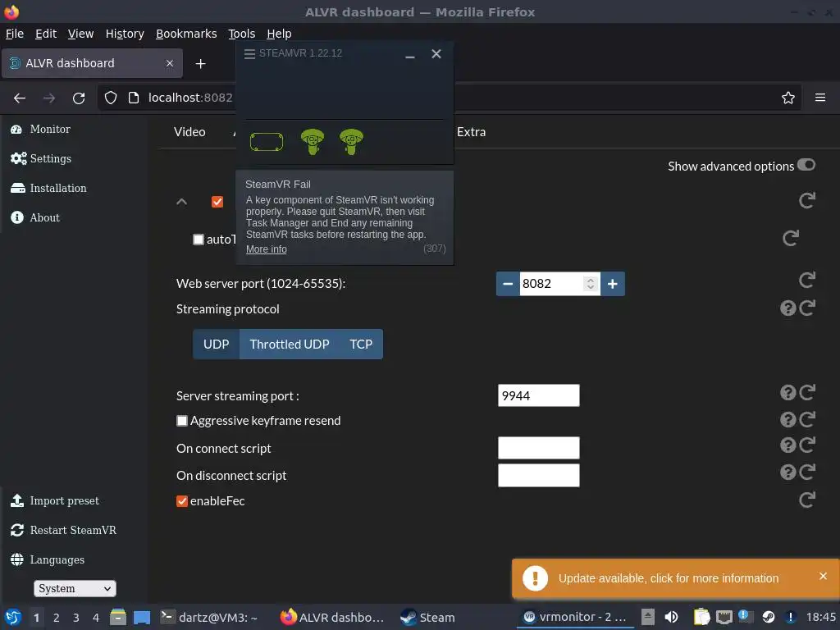Viewport: 840px width, 630px height.
Task: Reset Server streaming port to default
Action: click(807, 393)
